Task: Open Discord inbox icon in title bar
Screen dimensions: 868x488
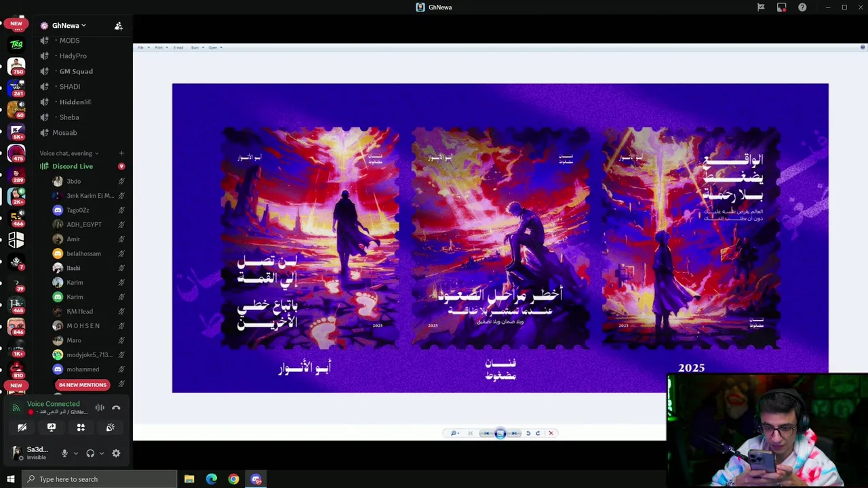Action: point(782,7)
